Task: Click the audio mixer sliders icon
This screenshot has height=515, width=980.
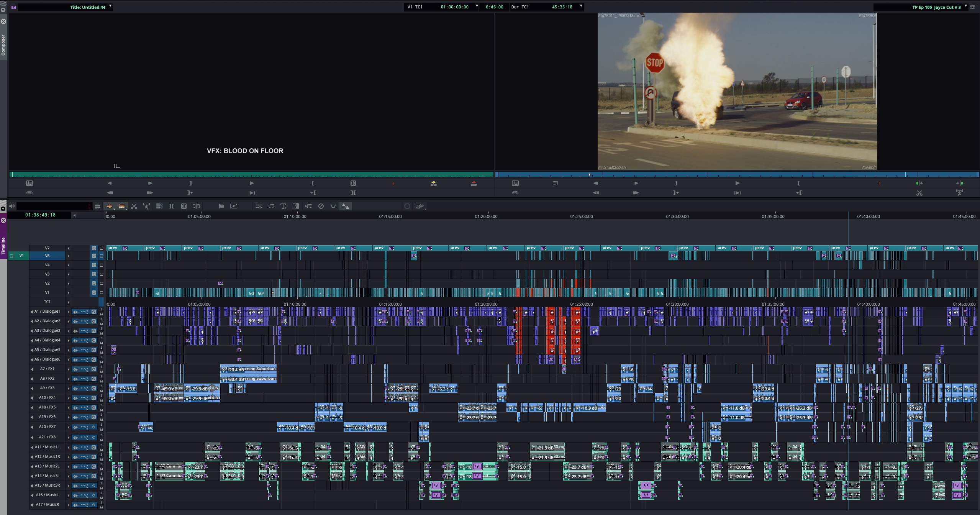Action: tap(259, 206)
